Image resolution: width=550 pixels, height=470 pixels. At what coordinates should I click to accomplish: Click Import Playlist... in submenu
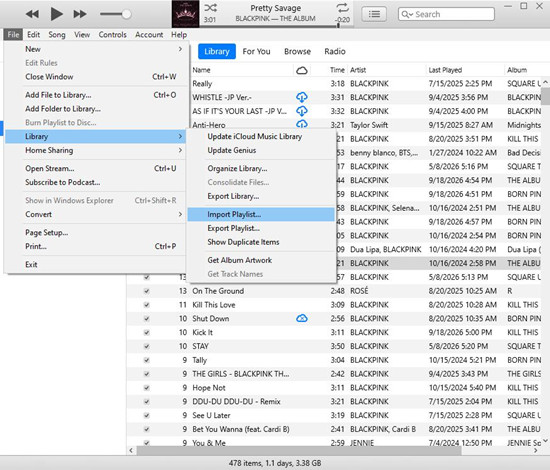pos(261,214)
